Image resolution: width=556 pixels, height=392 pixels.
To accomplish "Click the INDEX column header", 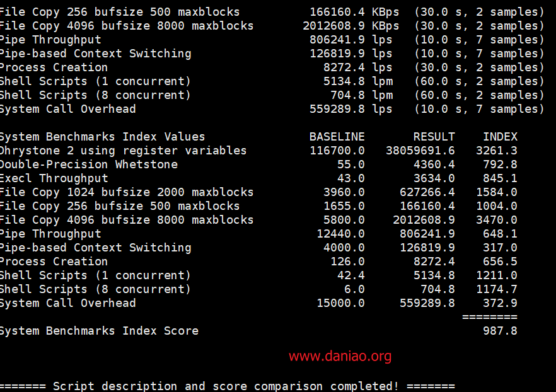I will (x=500, y=137).
